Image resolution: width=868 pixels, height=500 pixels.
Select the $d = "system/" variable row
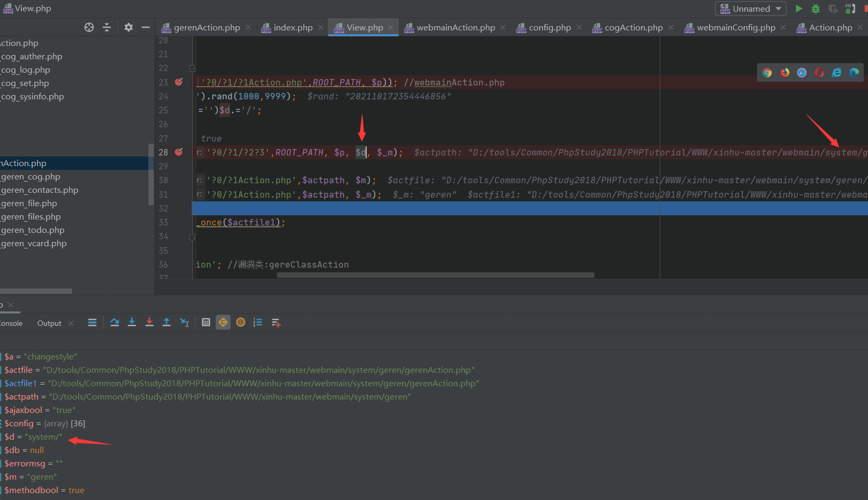[x=33, y=436]
